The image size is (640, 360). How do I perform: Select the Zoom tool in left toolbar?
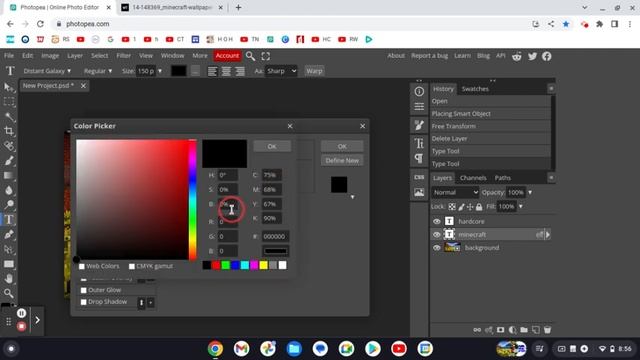click(x=9, y=293)
